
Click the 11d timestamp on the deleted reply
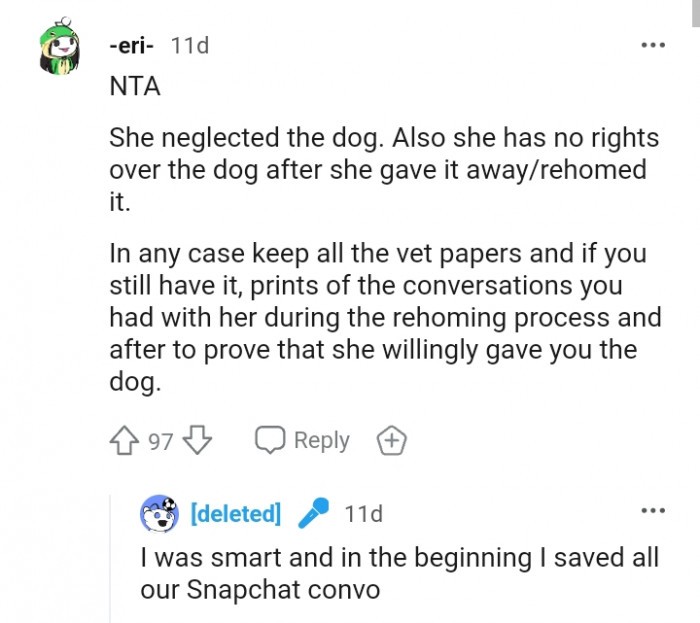[x=363, y=514]
